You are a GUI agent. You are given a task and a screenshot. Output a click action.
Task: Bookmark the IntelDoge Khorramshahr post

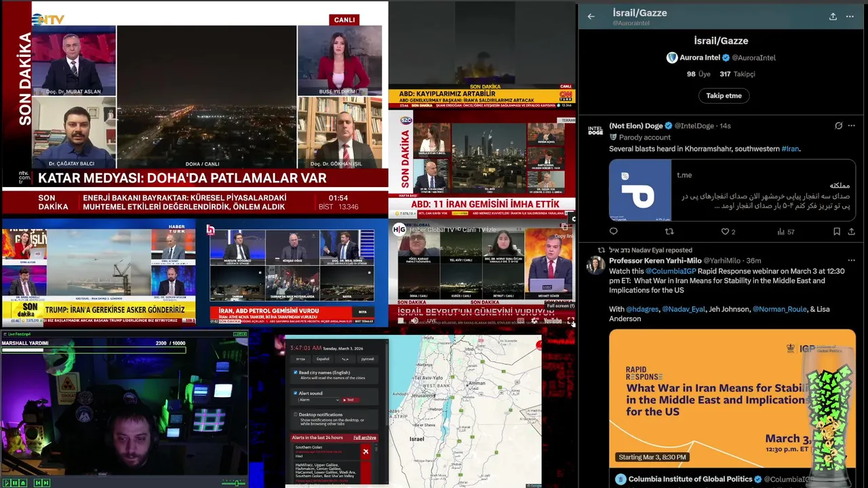coord(837,232)
